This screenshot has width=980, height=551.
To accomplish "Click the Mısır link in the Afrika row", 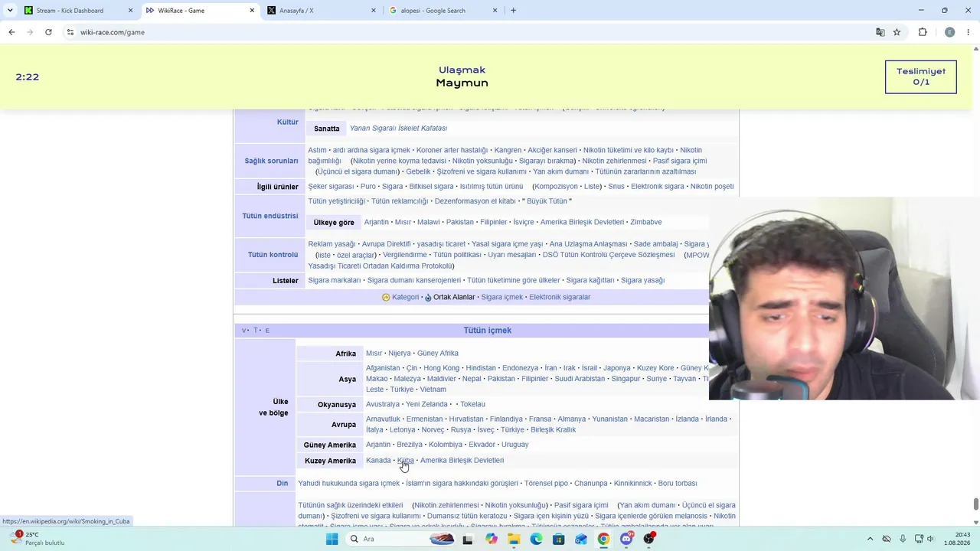I will [x=374, y=353].
